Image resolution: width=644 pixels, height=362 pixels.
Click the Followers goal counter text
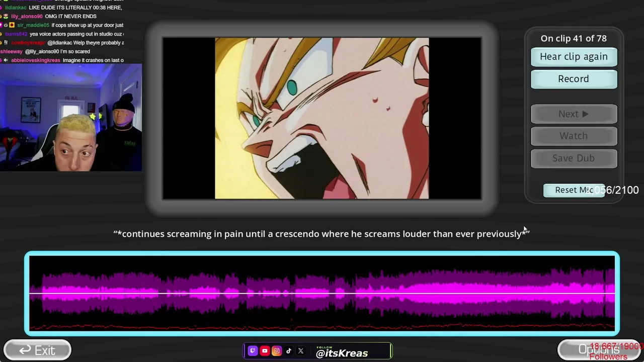616,351
